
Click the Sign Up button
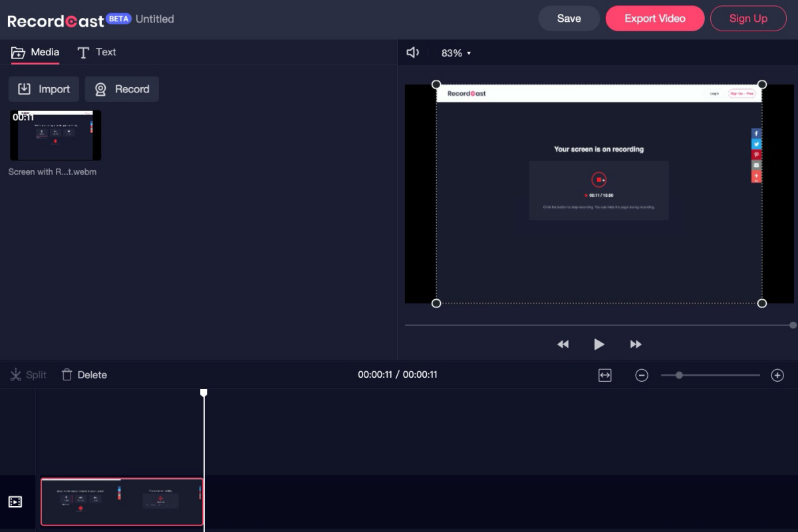click(748, 19)
